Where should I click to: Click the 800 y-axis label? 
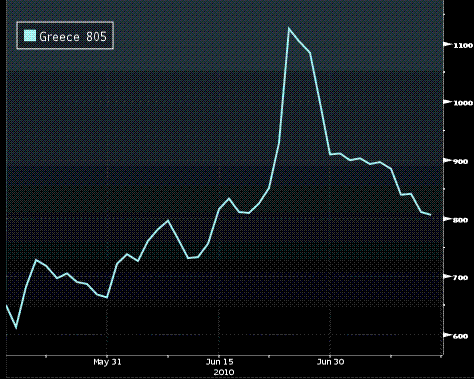[x=460, y=220]
